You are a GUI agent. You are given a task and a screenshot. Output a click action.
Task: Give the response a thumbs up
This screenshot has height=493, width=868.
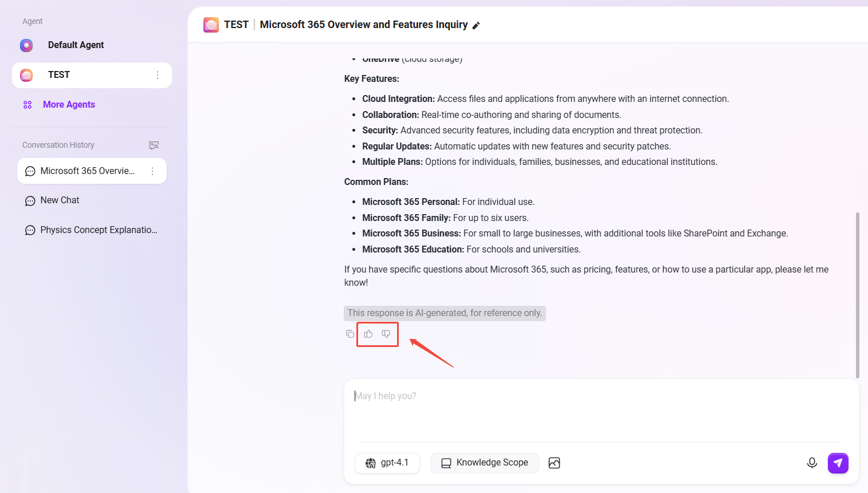click(x=368, y=334)
